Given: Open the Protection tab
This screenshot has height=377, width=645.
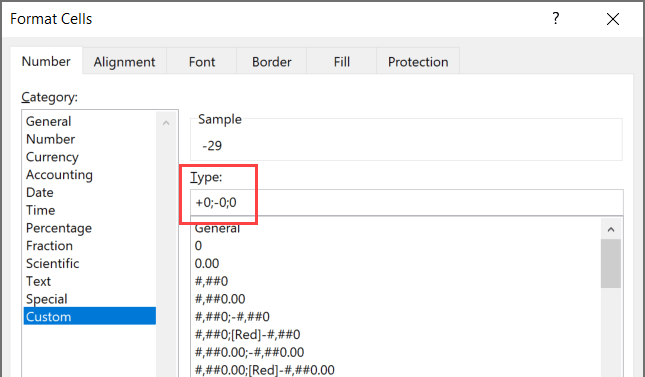Looking at the screenshot, I should coord(418,62).
